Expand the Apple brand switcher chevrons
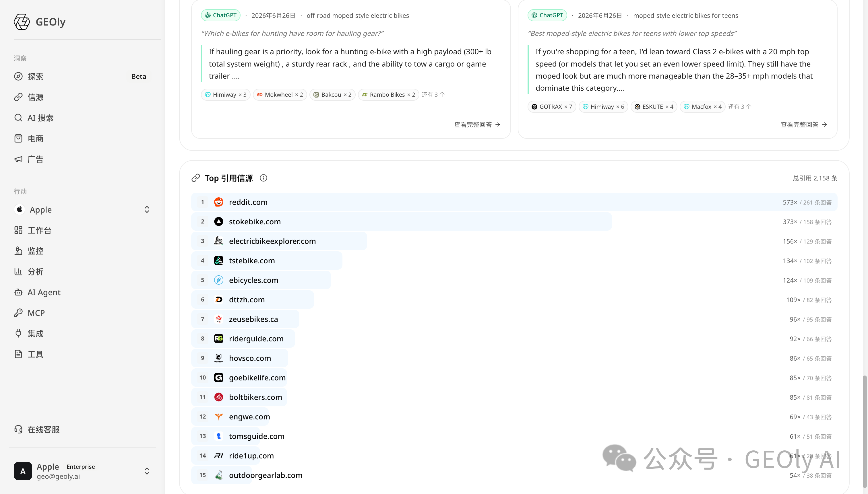868x494 pixels. tap(147, 209)
